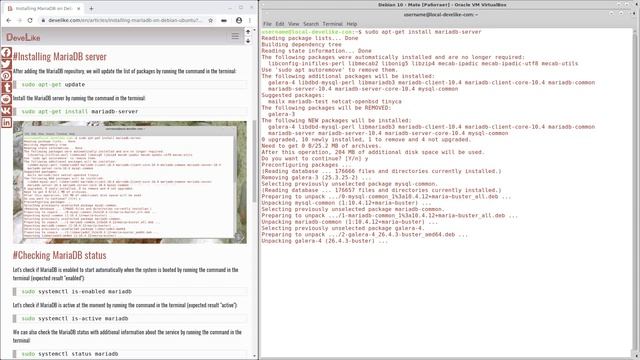Click the browser address bar
The image size is (640, 360).
124,20
